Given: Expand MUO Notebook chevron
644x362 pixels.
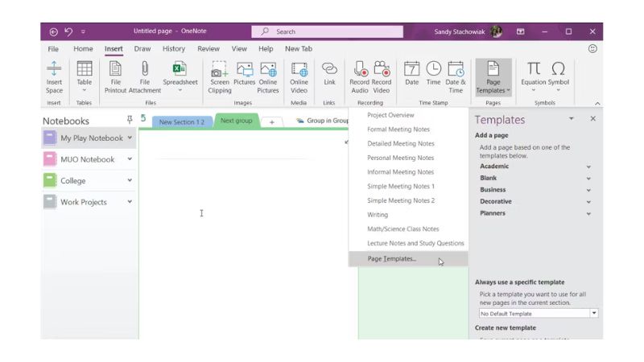Looking at the screenshot, I should pyautogui.click(x=130, y=158).
